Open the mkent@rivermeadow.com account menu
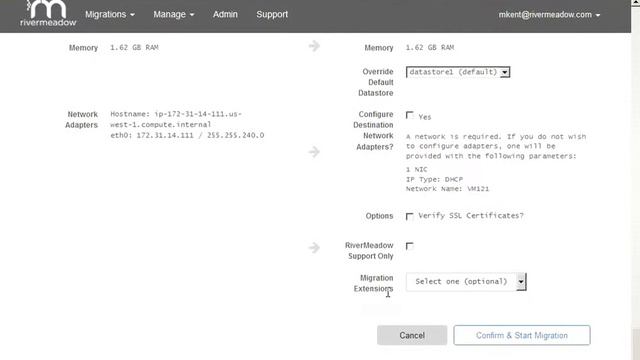This screenshot has width=640, height=360. pyautogui.click(x=549, y=15)
